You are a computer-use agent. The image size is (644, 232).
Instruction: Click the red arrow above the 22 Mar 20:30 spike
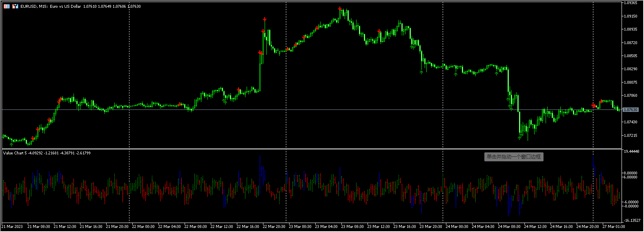point(265,19)
